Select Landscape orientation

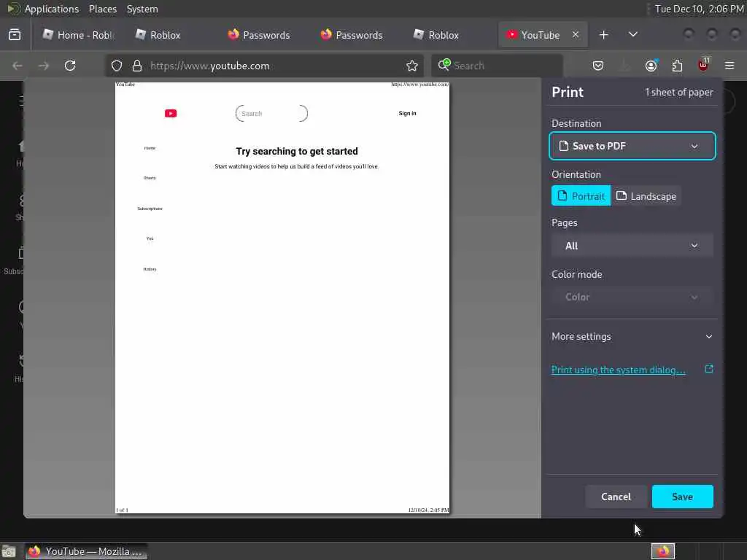click(646, 195)
